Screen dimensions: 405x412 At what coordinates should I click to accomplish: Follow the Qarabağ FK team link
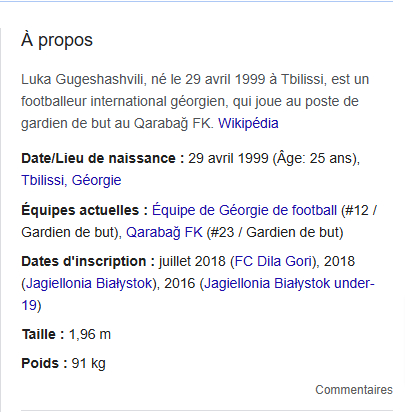tap(164, 232)
